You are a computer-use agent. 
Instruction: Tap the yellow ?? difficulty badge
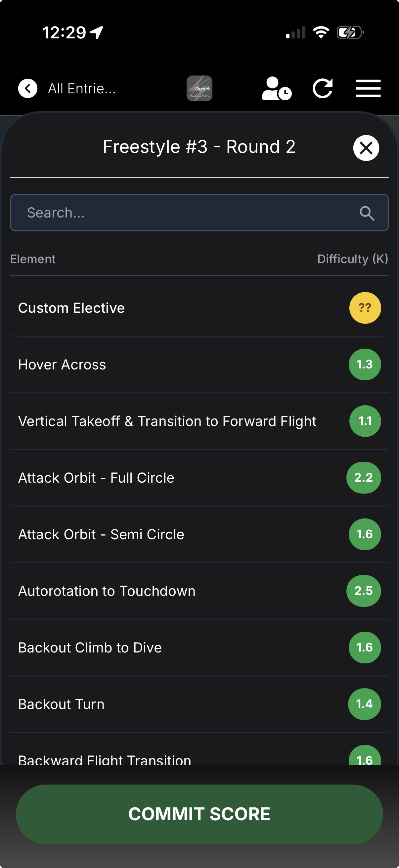tap(365, 308)
